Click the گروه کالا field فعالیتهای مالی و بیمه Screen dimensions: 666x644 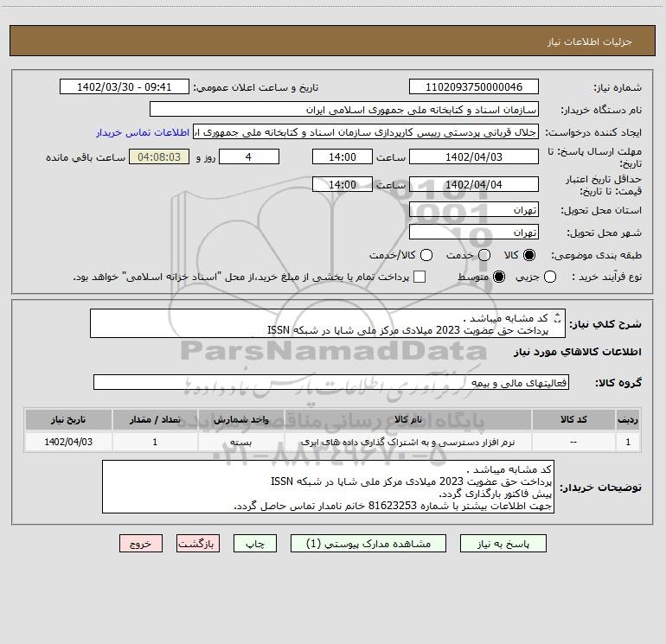coord(331,382)
